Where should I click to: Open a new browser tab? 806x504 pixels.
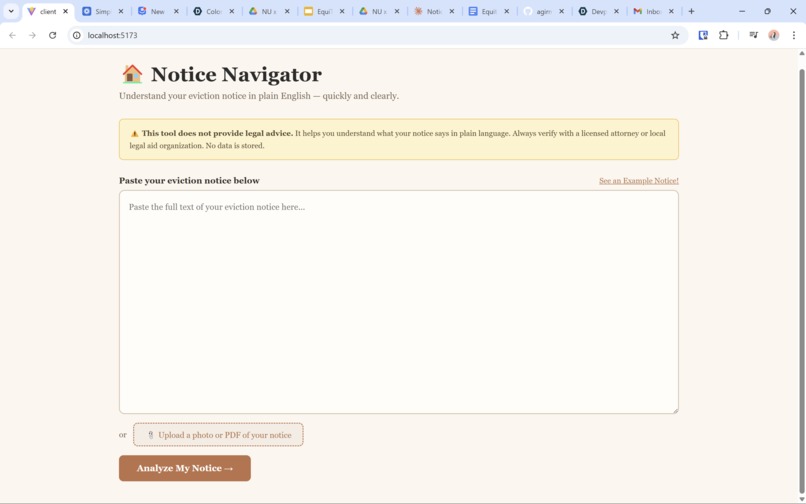tap(691, 11)
